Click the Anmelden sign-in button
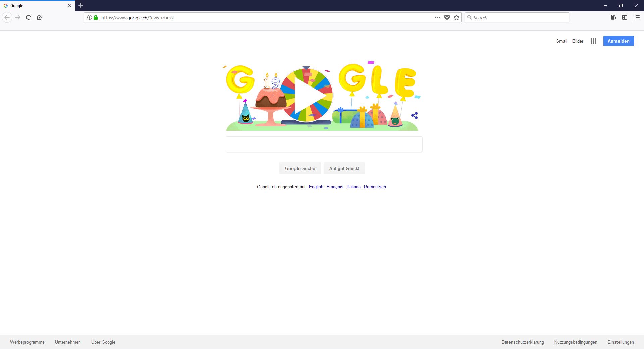This screenshot has width=644, height=349. 619,41
